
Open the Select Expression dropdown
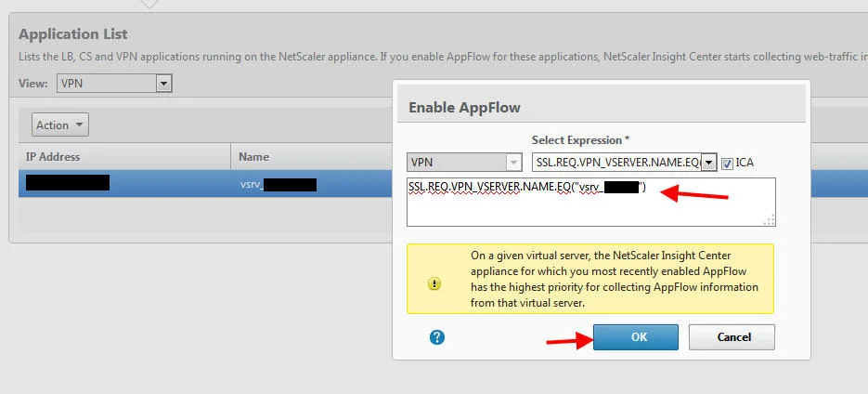coord(625,163)
